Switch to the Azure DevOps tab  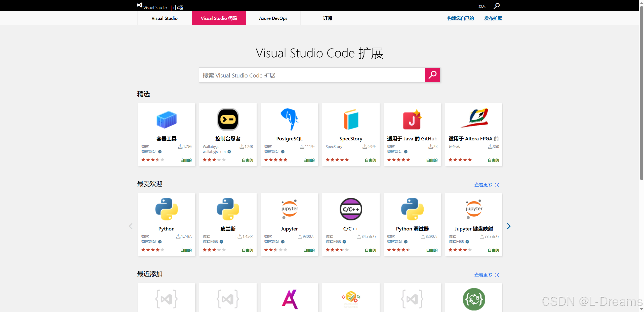click(273, 18)
